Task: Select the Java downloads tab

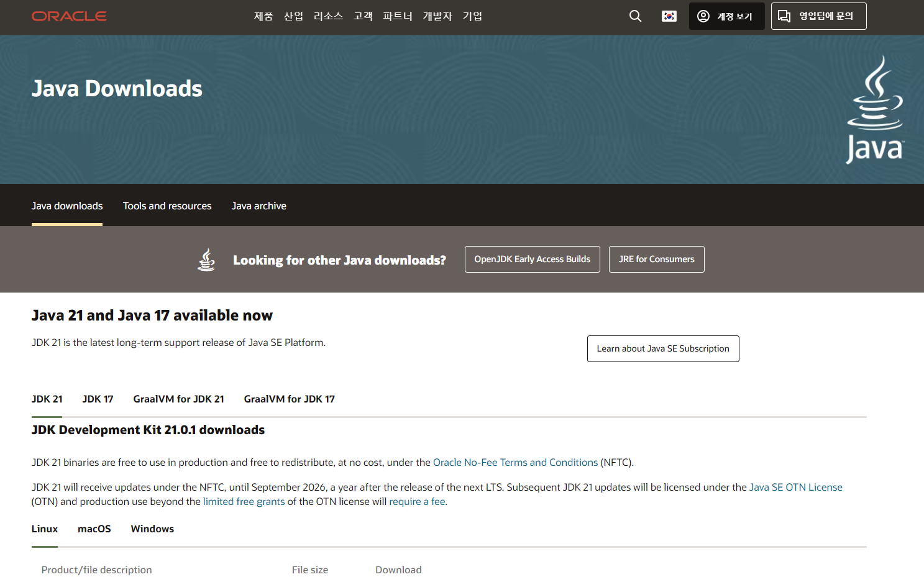Action: tap(67, 206)
